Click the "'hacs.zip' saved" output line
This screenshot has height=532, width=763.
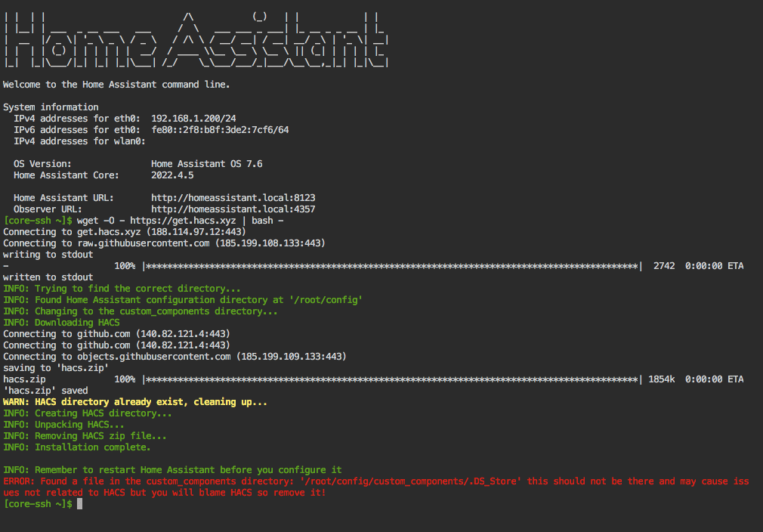45,391
